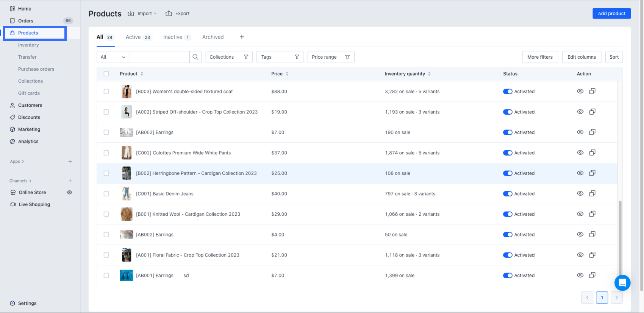Add new view tab with plus
Screen dimensions: 644x313
pos(242,37)
